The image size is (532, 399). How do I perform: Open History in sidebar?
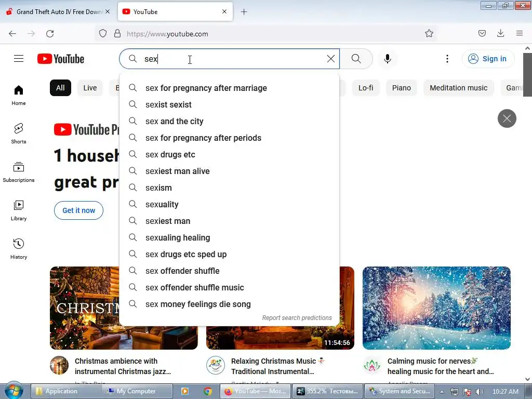point(19,249)
